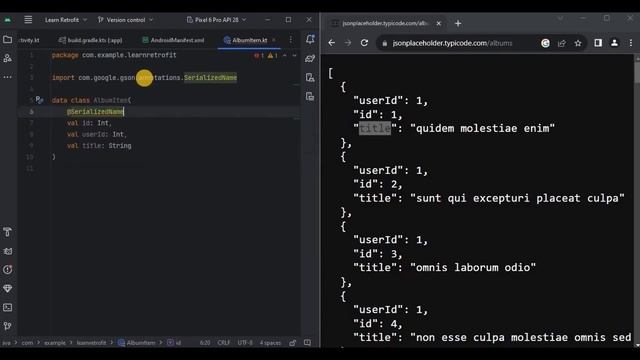Go forward in Chrome browser
640x360 pixels.
click(x=348, y=43)
